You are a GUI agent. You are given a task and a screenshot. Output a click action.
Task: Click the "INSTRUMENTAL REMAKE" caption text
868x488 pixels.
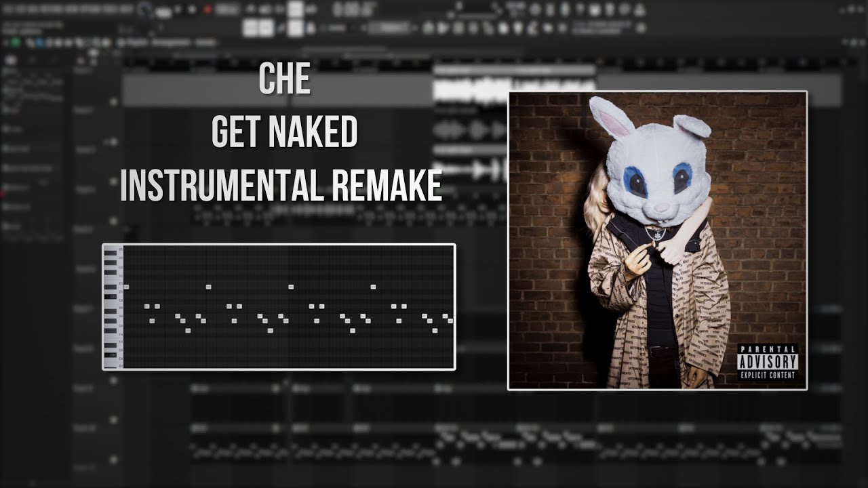281,185
